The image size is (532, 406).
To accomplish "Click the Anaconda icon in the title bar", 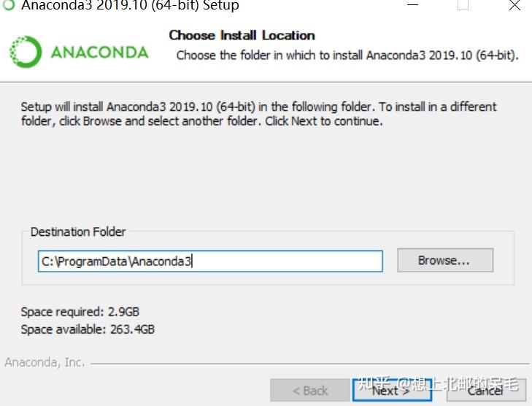I will pyautogui.click(x=9, y=5).
